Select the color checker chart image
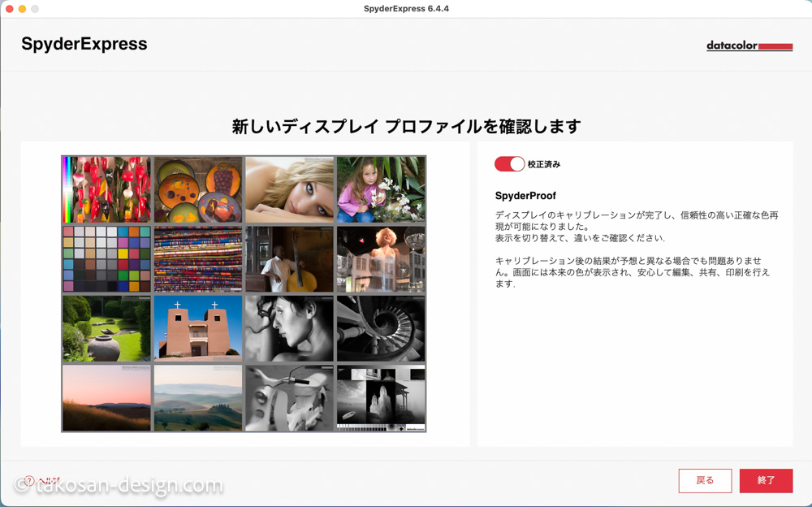Image resolution: width=812 pixels, height=507 pixels. (107, 259)
